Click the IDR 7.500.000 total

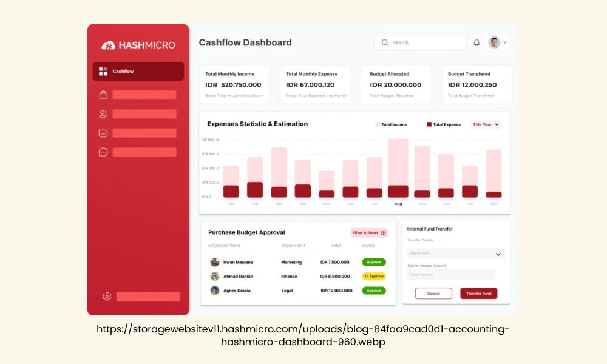pos(335,262)
